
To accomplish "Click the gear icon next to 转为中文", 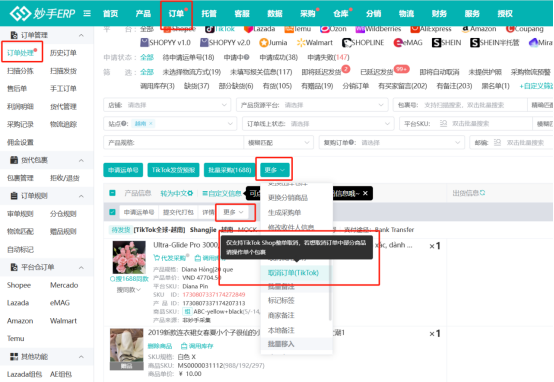I will click(190, 193).
